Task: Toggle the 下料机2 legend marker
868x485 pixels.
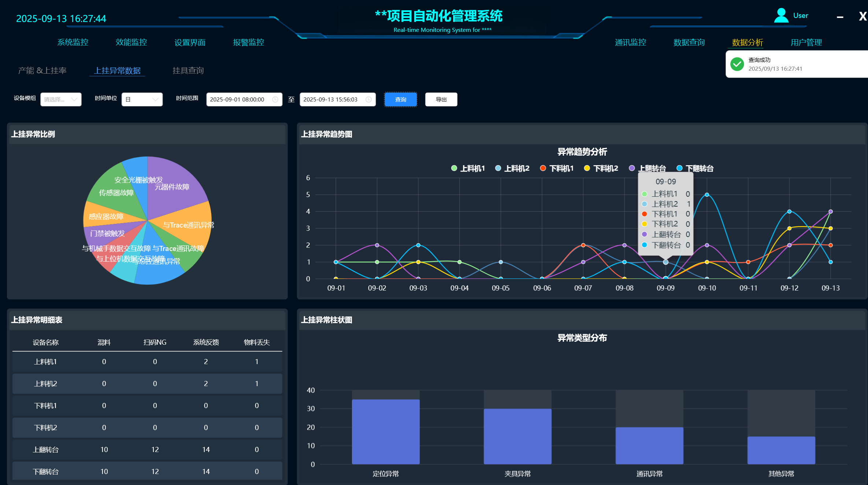Action: (587, 168)
